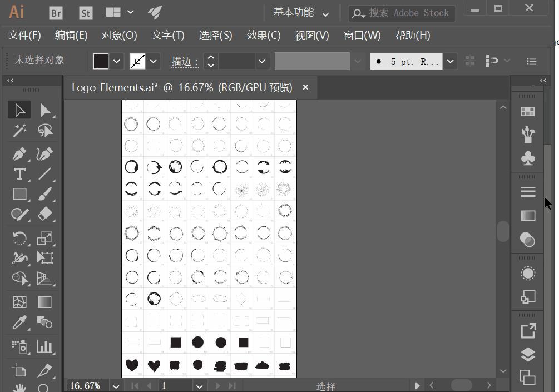Image resolution: width=559 pixels, height=392 pixels.
Task: Open the 5 pt. R... brush definition dropdown
Action: 451,61
